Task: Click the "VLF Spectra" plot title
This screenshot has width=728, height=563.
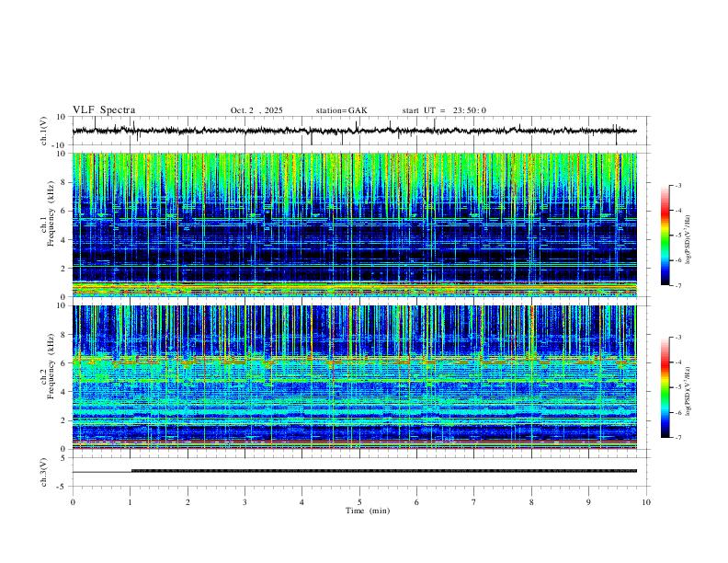Action: (x=104, y=110)
